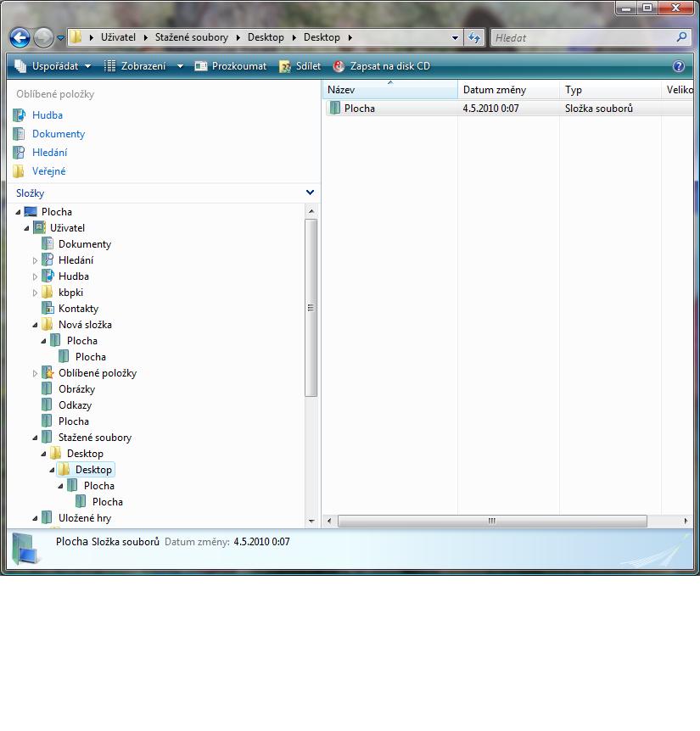Collapse the Uživatel tree node
This screenshot has height=731, width=700.
pyautogui.click(x=26, y=228)
